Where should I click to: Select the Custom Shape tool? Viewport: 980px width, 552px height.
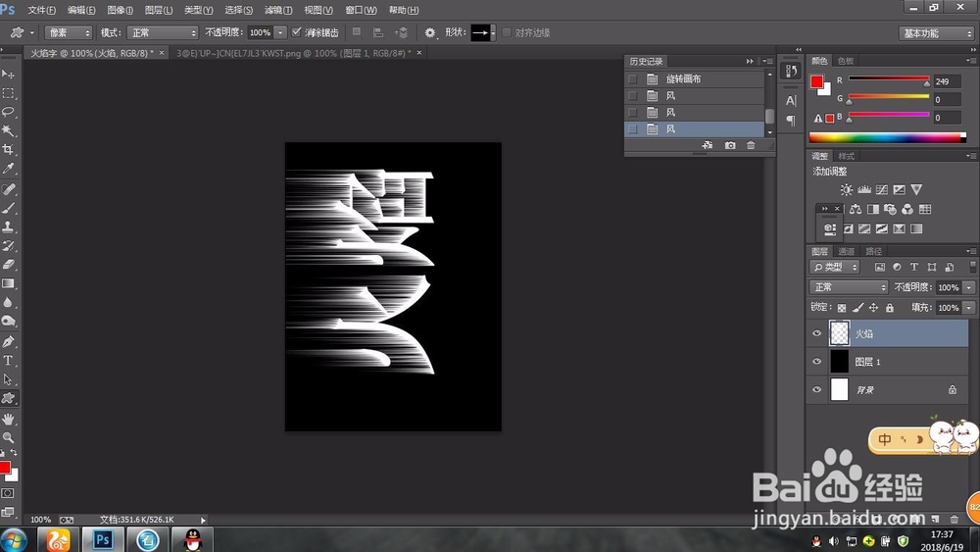click(8, 398)
